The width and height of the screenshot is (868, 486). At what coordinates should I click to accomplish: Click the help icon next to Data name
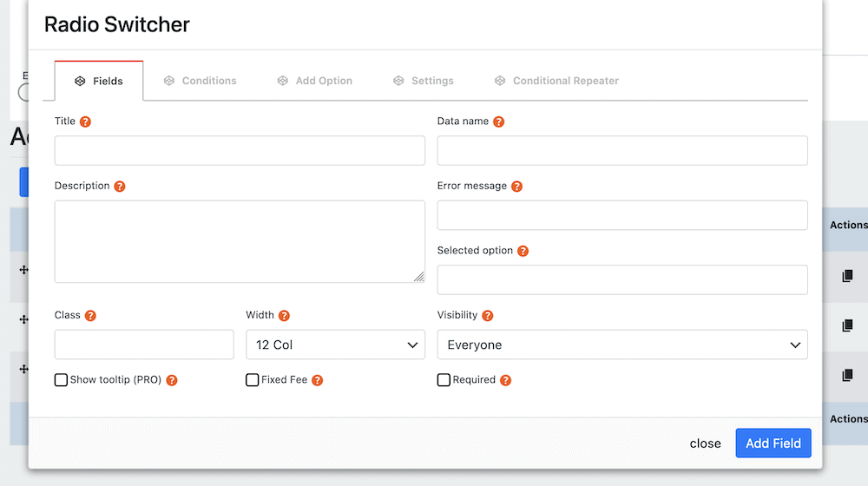[498, 122]
